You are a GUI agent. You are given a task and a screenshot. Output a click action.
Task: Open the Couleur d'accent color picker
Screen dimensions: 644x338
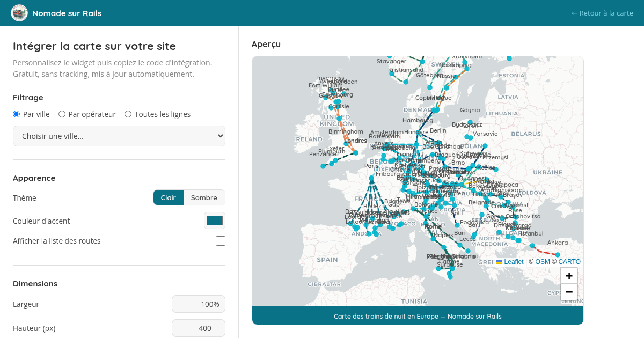coord(215,221)
